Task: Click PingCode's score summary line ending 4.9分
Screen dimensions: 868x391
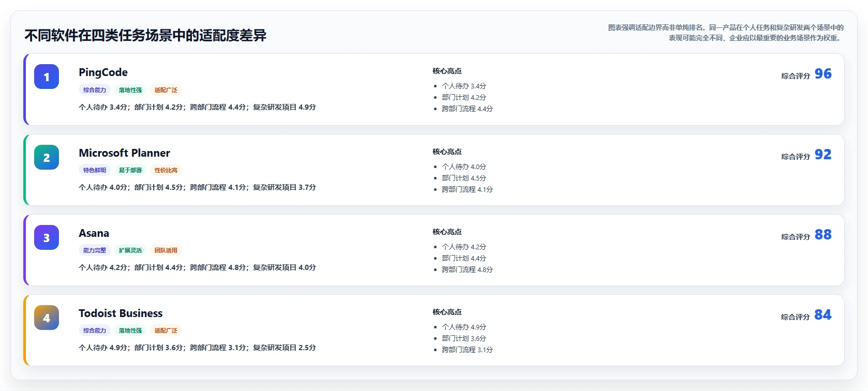Action: coord(197,107)
